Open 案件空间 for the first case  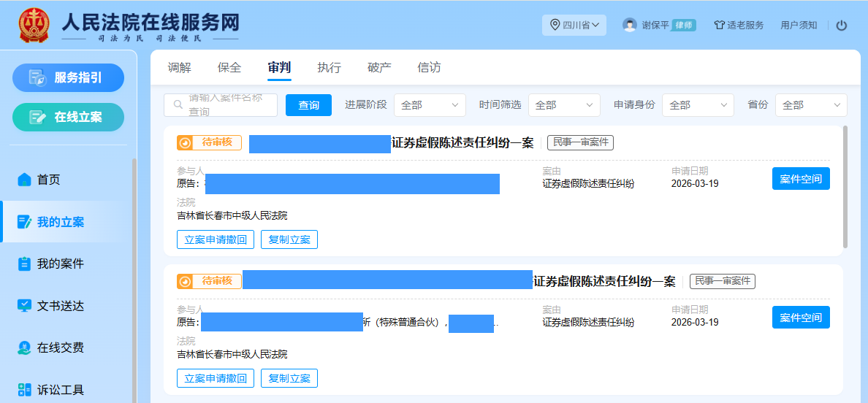tap(801, 179)
